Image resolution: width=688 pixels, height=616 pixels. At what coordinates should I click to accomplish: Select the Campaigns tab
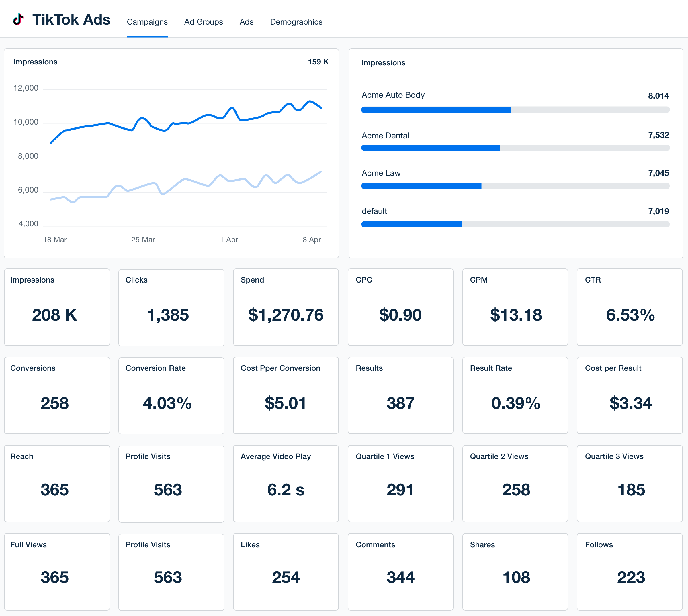147,21
